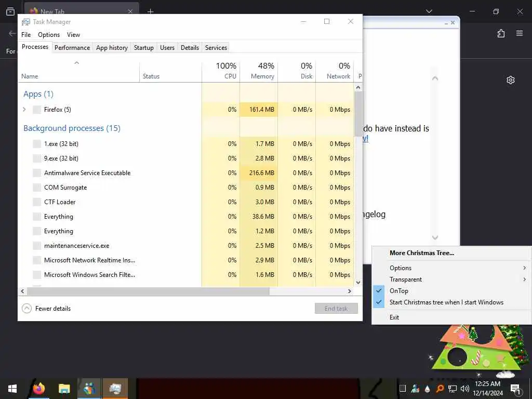The width and height of the screenshot is (532, 399).
Task: Click the clock showing 12:25 AM
Action: tap(487, 384)
